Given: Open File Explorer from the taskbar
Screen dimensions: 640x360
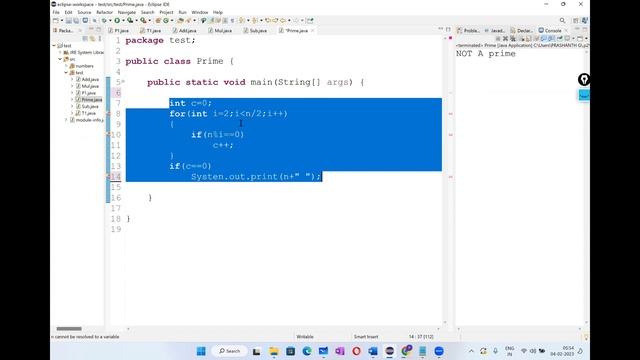Looking at the screenshot, I should click(x=273, y=351).
